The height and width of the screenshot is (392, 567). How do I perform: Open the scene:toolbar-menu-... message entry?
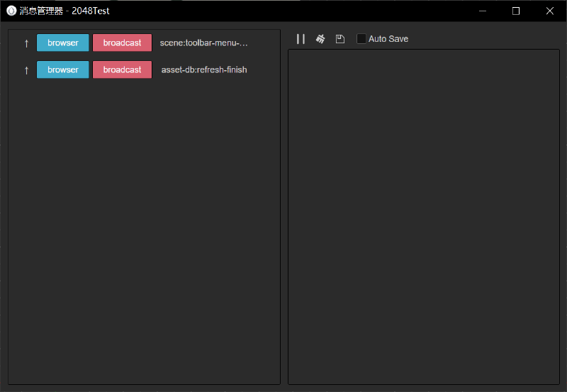point(203,43)
